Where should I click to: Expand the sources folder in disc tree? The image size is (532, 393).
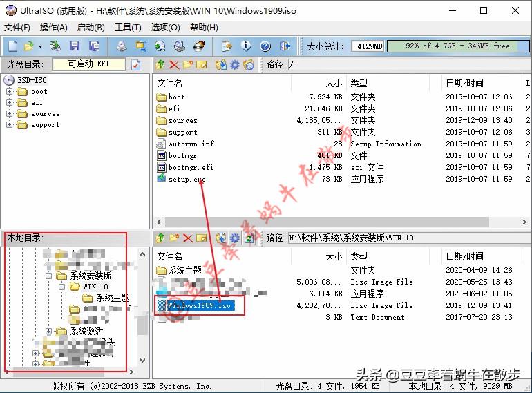[9, 113]
